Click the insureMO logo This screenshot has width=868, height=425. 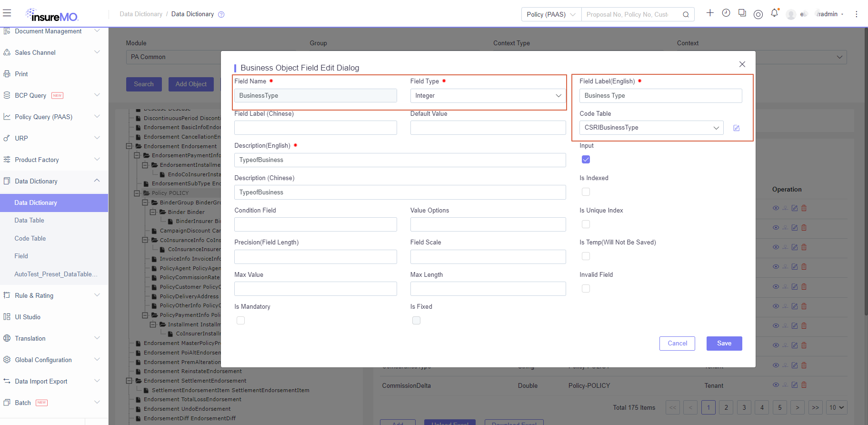click(51, 15)
